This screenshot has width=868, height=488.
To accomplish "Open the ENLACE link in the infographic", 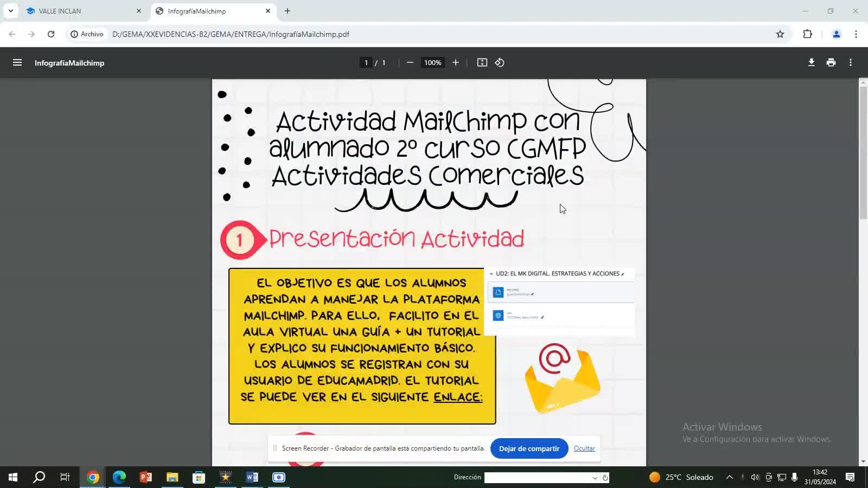I will 458,397.
